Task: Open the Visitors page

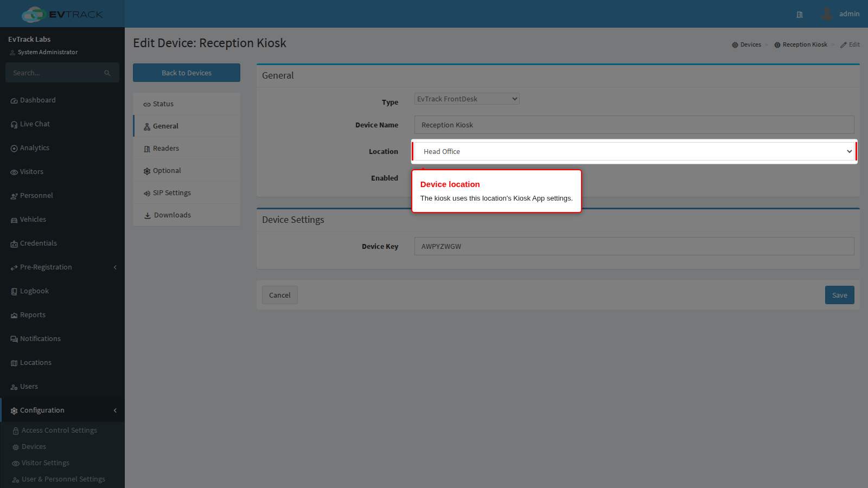Action: click(x=62, y=172)
